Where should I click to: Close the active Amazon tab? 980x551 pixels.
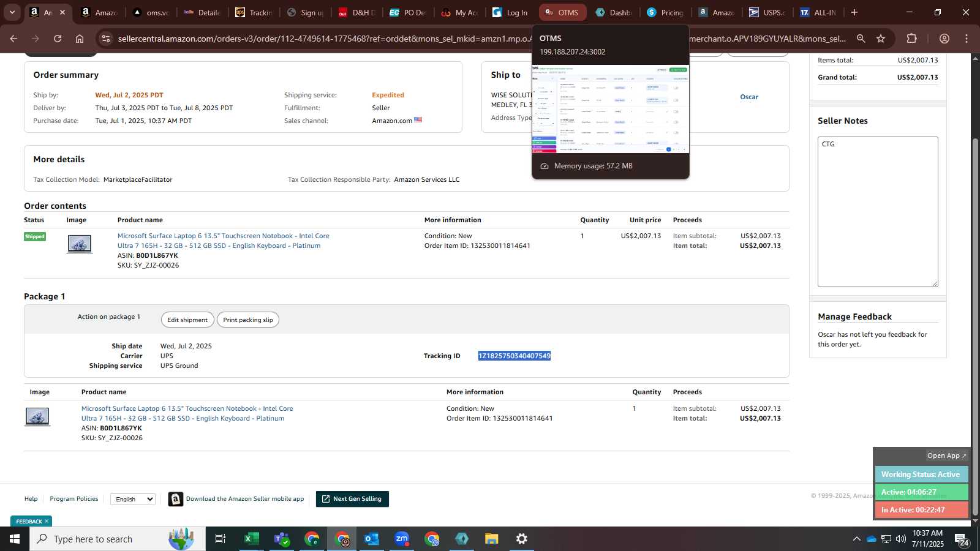(x=62, y=12)
